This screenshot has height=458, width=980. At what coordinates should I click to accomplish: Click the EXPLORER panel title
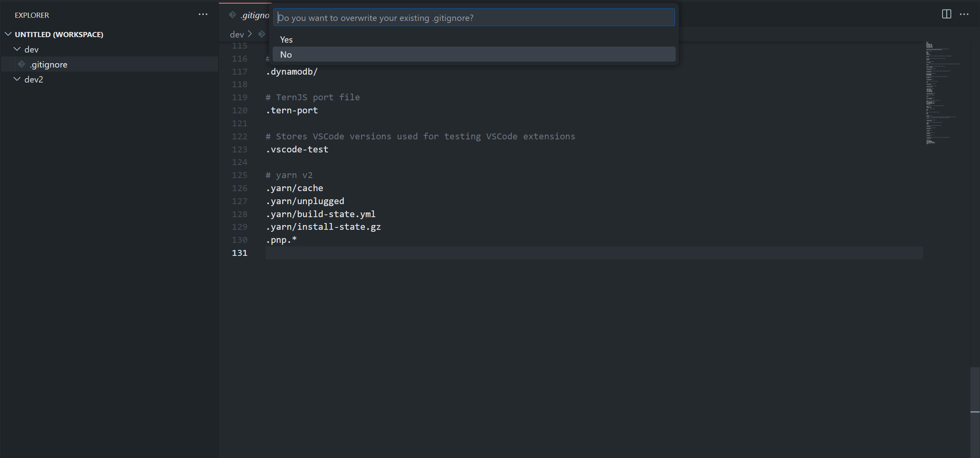click(32, 15)
